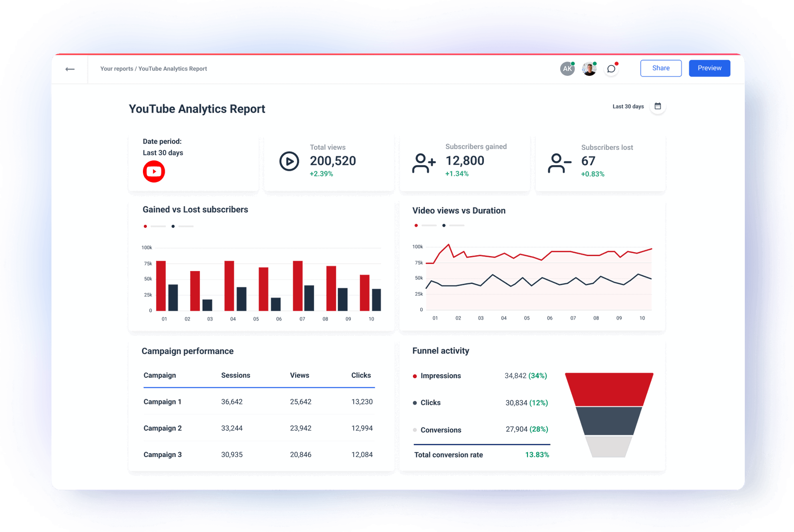Screen dimensions: 794x532
Task: Click the profile photo avatar in the header
Action: (589, 68)
